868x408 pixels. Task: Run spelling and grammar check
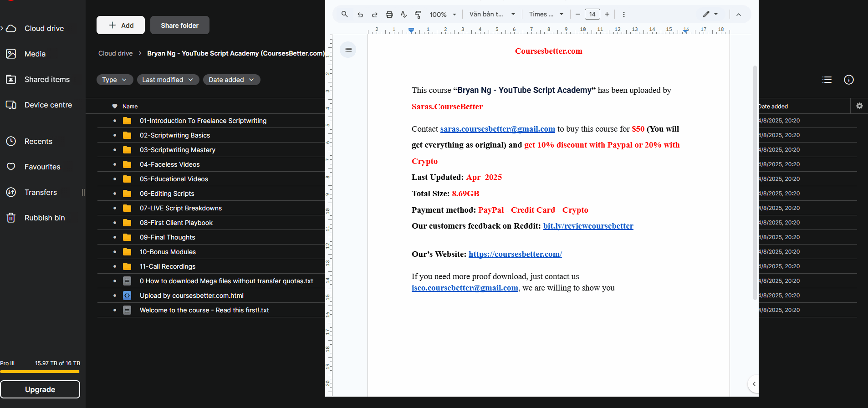coord(403,15)
